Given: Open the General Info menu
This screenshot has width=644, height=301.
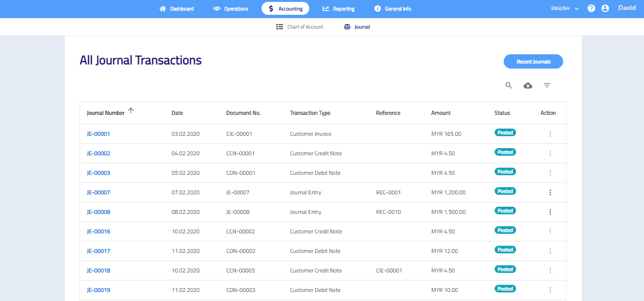Looking at the screenshot, I should (x=393, y=9).
